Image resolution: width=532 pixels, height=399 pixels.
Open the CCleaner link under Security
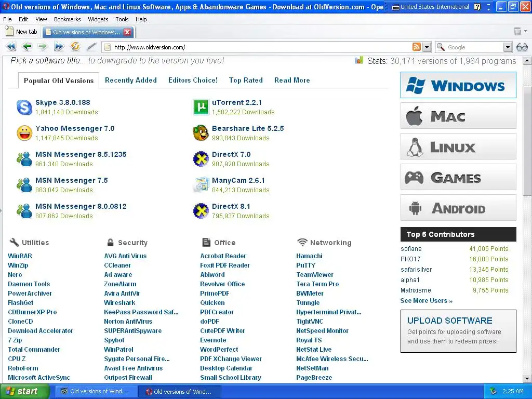[117, 265]
